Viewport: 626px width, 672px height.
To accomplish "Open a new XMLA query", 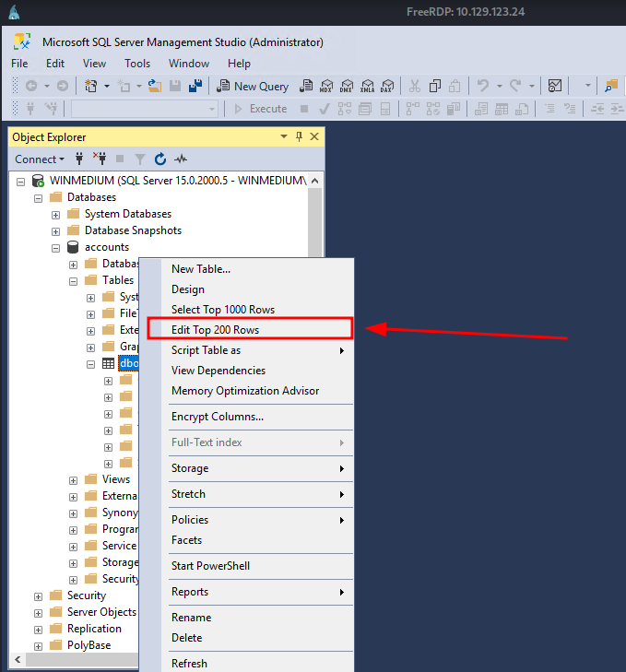I will pos(367,86).
